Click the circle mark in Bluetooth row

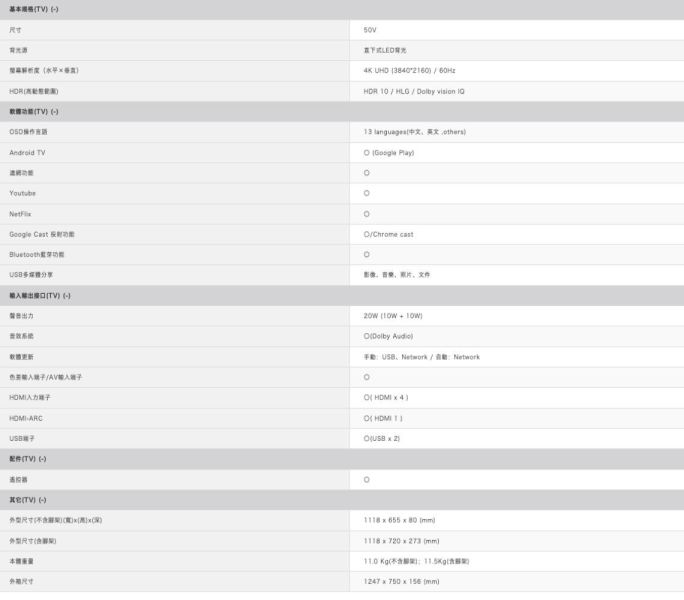[x=366, y=254]
